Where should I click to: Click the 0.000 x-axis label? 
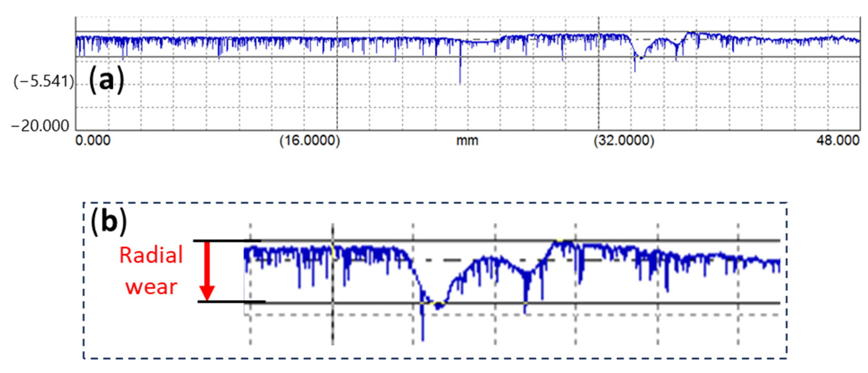click(93, 140)
